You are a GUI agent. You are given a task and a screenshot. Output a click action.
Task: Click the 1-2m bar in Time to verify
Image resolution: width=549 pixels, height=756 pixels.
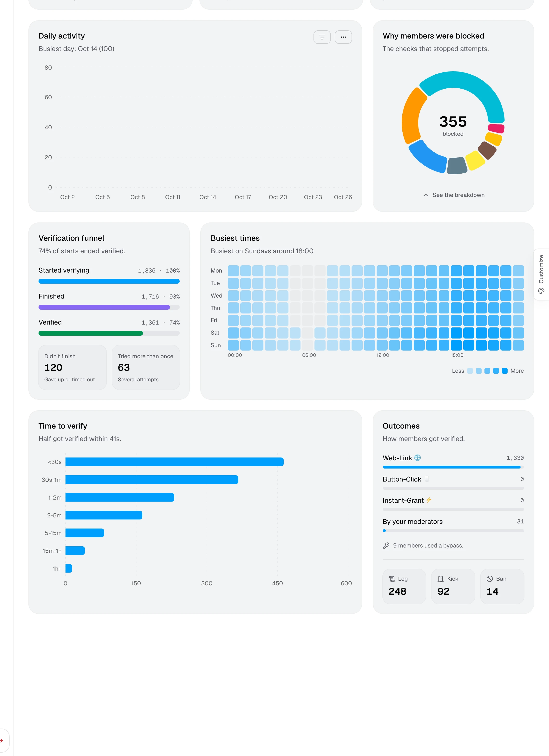click(x=120, y=497)
